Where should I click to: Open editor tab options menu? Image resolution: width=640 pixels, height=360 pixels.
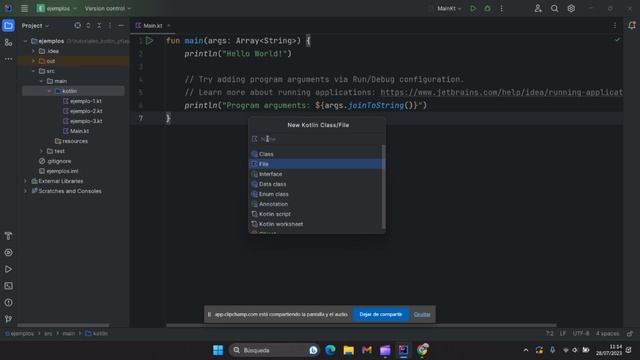(x=615, y=25)
